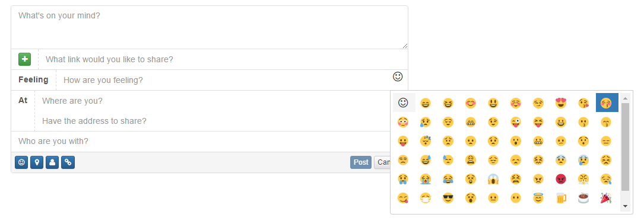
Task: Click the link chain toolbar button
Action: click(x=68, y=162)
